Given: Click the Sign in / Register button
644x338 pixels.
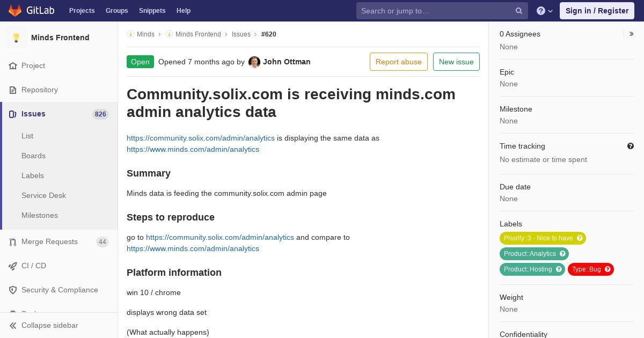Looking at the screenshot, I should tap(597, 11).
